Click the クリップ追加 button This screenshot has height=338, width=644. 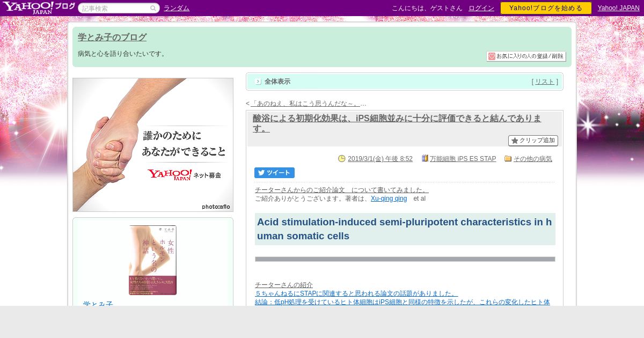coord(533,141)
